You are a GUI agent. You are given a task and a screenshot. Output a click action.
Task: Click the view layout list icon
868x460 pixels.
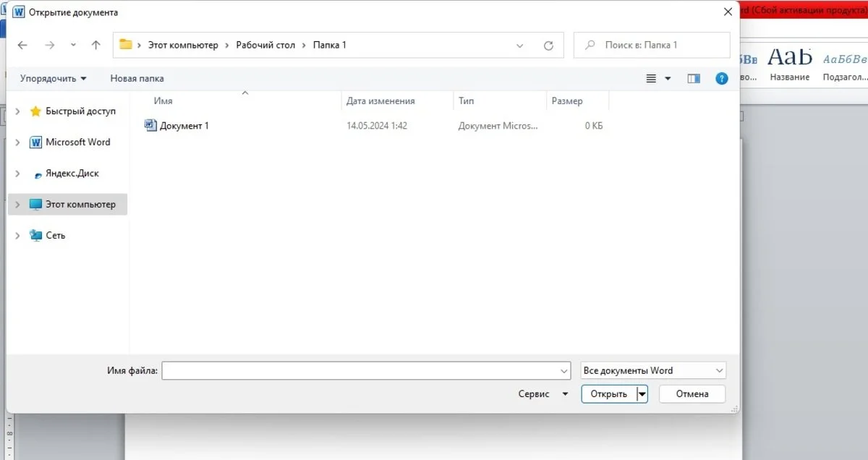[651, 78]
